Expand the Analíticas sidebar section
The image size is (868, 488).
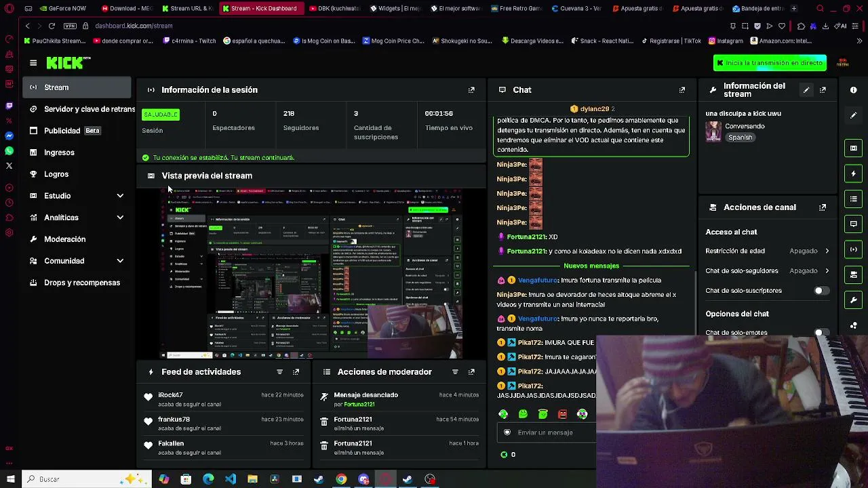pos(120,218)
